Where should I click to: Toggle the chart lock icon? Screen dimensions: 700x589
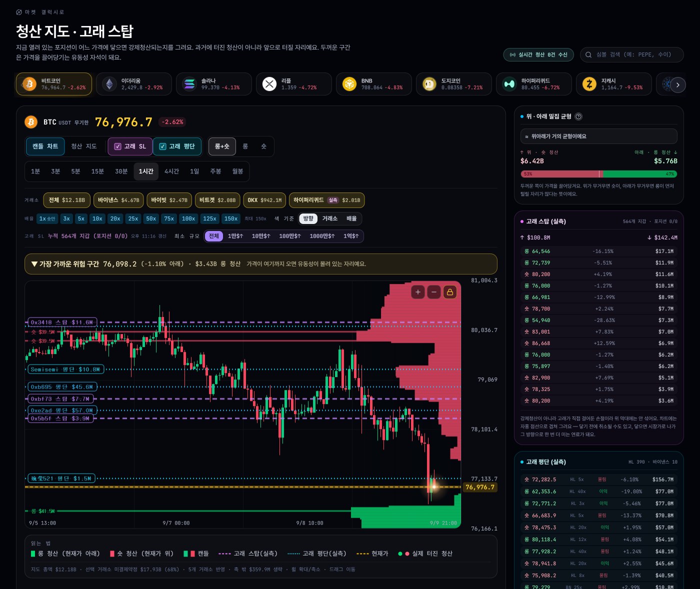coord(450,292)
